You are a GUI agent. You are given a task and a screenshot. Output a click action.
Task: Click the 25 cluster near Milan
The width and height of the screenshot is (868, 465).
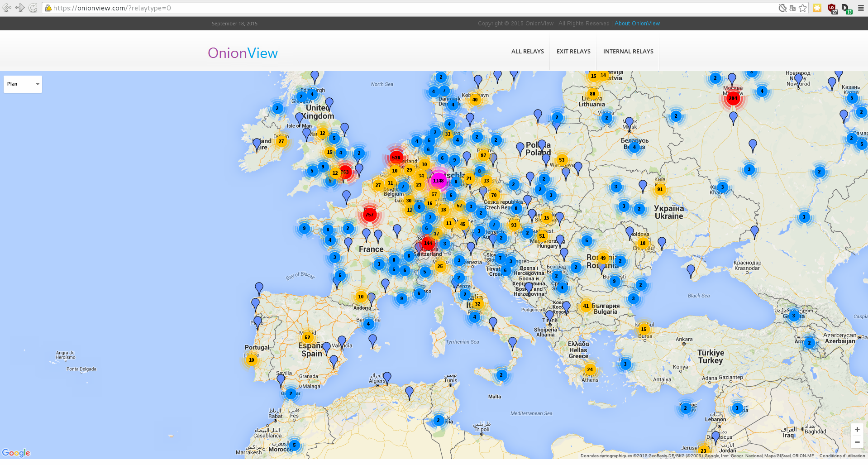click(440, 266)
